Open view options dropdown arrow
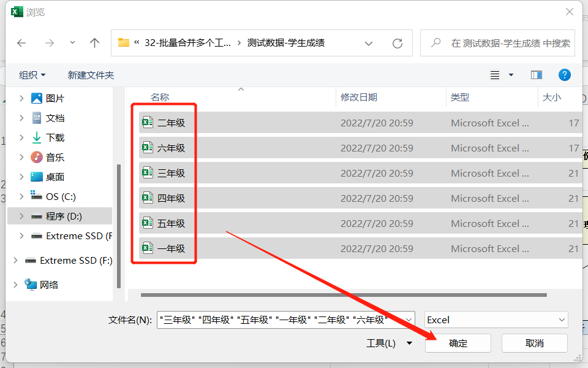Image resolution: width=588 pixels, height=368 pixels. tap(511, 75)
